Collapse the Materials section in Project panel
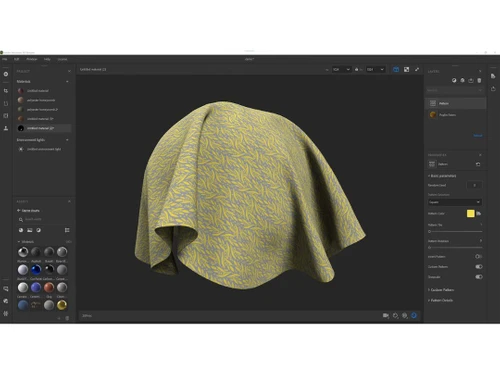The image size is (500, 375). coord(67,81)
